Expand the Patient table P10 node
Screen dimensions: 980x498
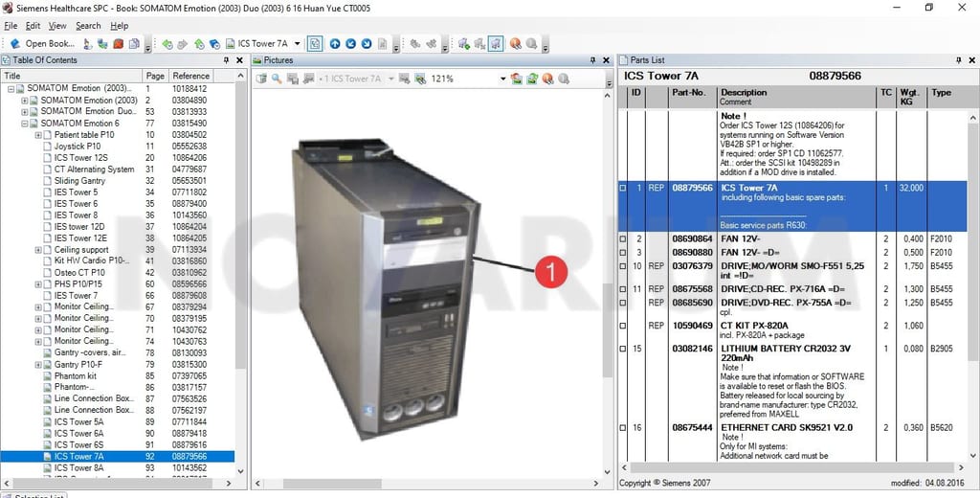38,135
